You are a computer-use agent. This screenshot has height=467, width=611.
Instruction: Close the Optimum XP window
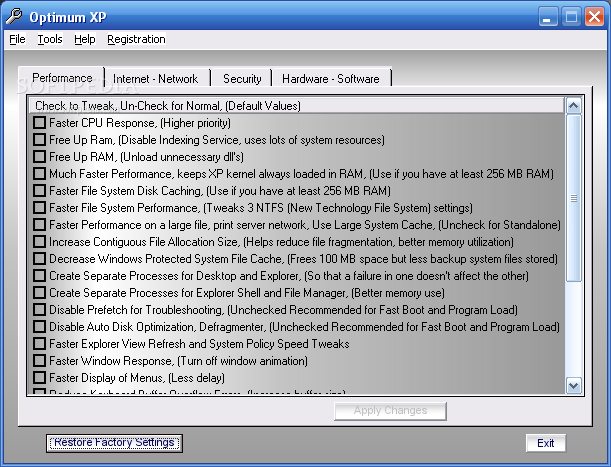point(594,17)
